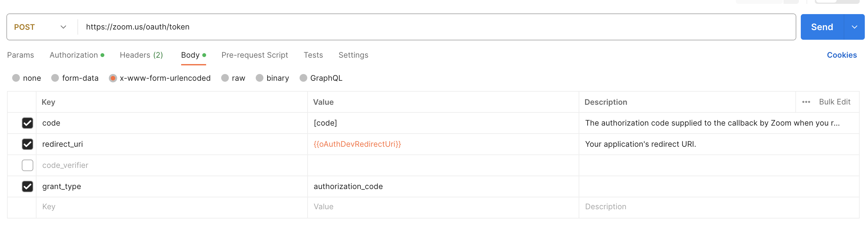Select the form-data body type
Screen dimensions: 868x248
tap(55, 78)
